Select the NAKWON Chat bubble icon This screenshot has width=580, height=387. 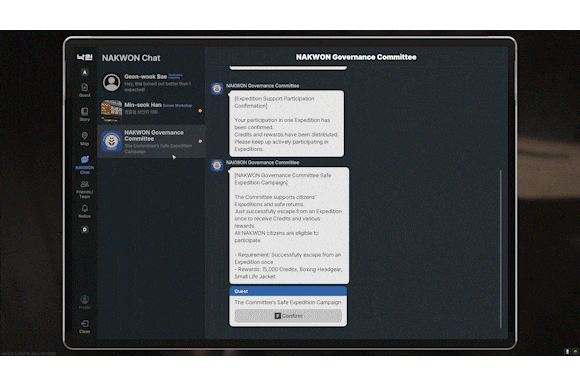[85, 164]
